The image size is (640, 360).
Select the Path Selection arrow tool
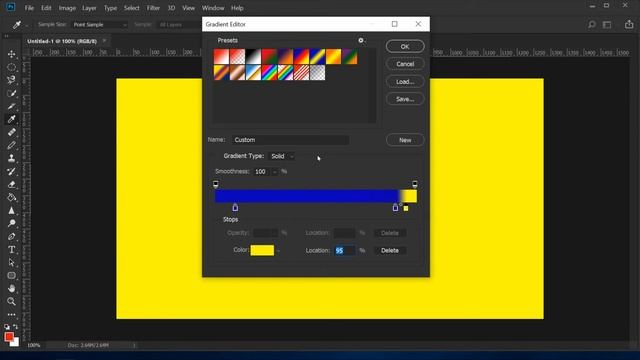[11, 262]
